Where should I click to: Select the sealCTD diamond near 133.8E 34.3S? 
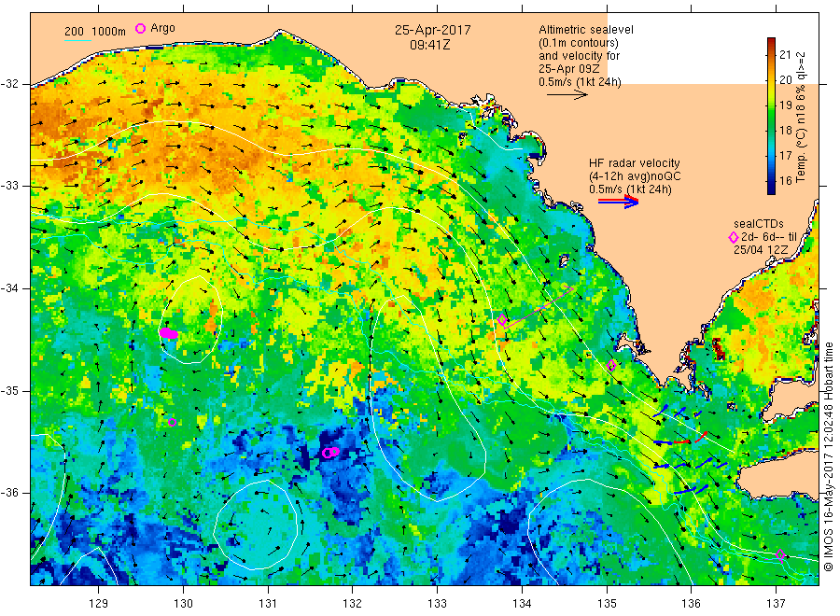click(502, 319)
